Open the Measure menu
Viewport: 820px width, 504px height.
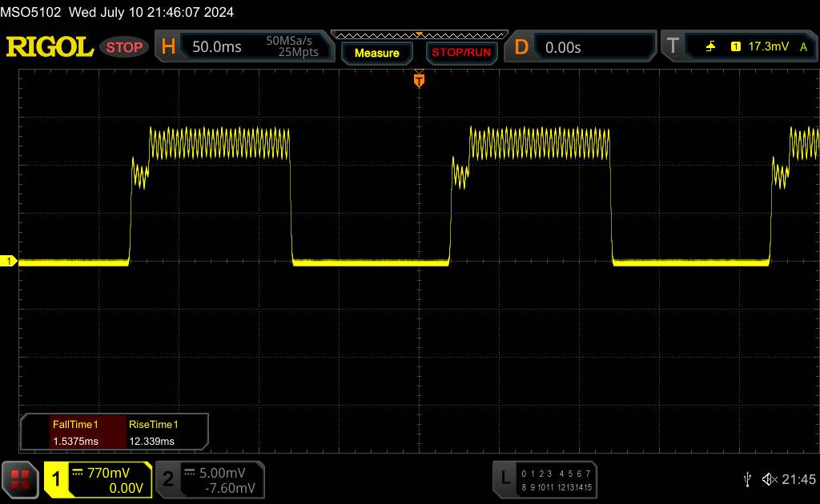(376, 53)
